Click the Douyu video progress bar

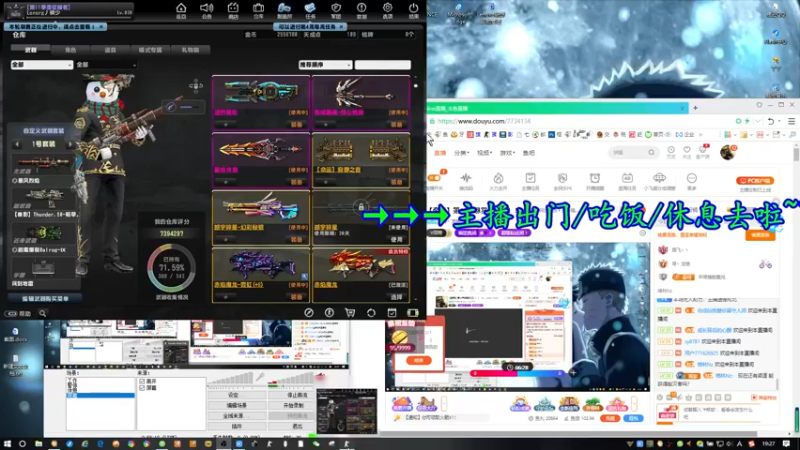pyautogui.click(x=517, y=373)
